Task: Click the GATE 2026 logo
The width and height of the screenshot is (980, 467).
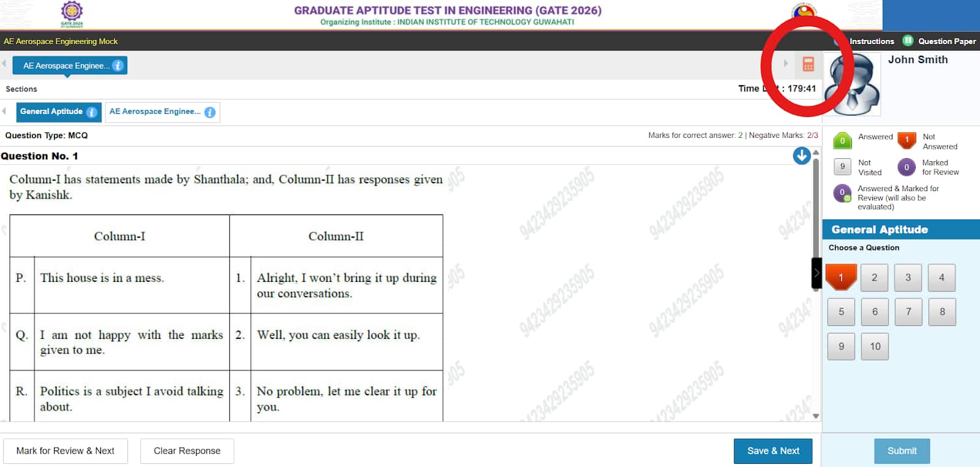Action: coord(72,14)
